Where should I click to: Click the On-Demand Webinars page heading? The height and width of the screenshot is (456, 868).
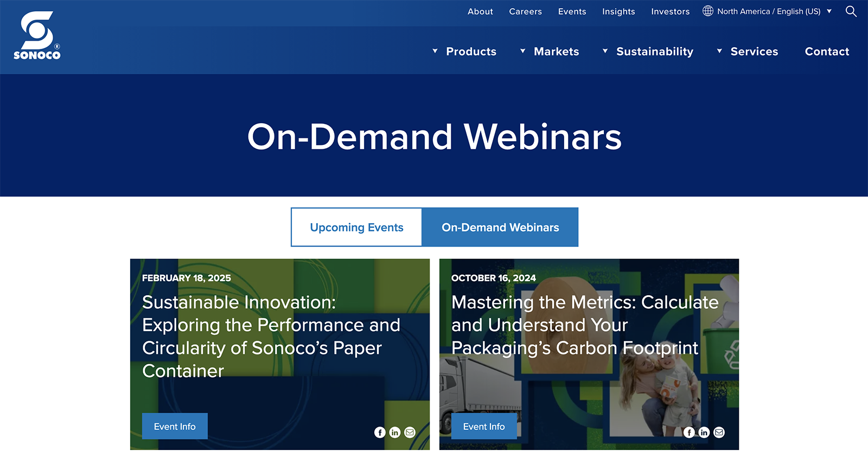coord(435,136)
